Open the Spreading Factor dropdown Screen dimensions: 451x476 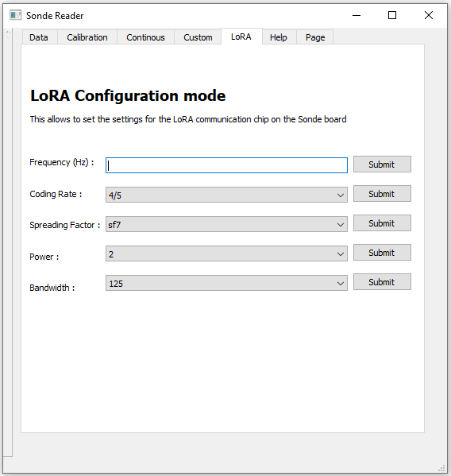coord(226,224)
